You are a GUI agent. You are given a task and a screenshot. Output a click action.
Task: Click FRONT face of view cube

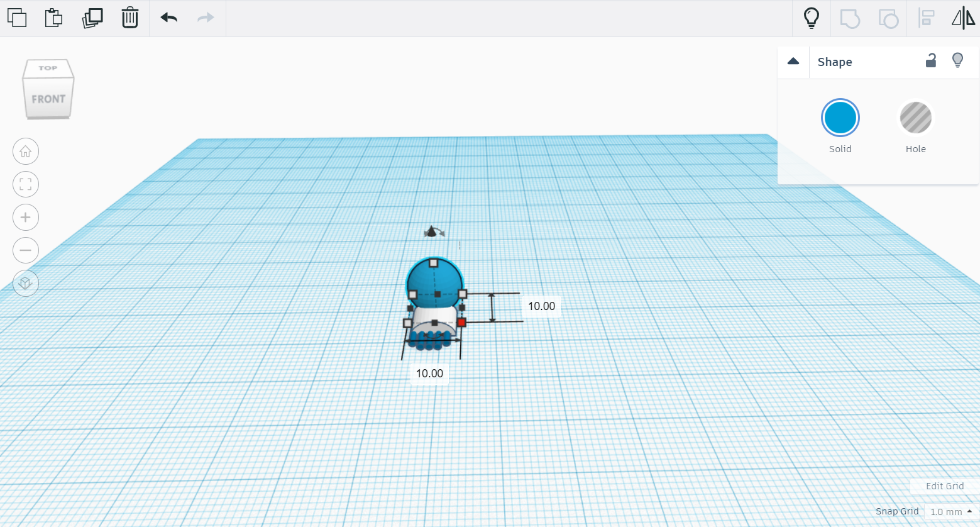click(48, 99)
